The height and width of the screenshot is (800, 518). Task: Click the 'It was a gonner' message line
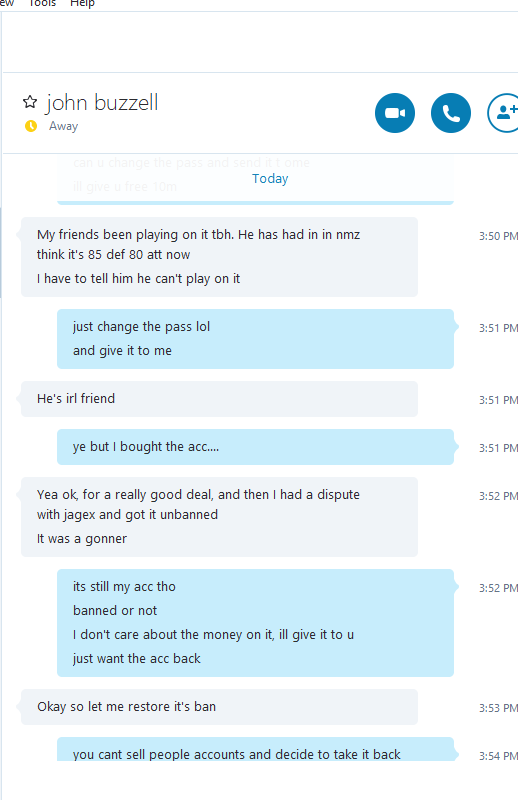point(82,539)
